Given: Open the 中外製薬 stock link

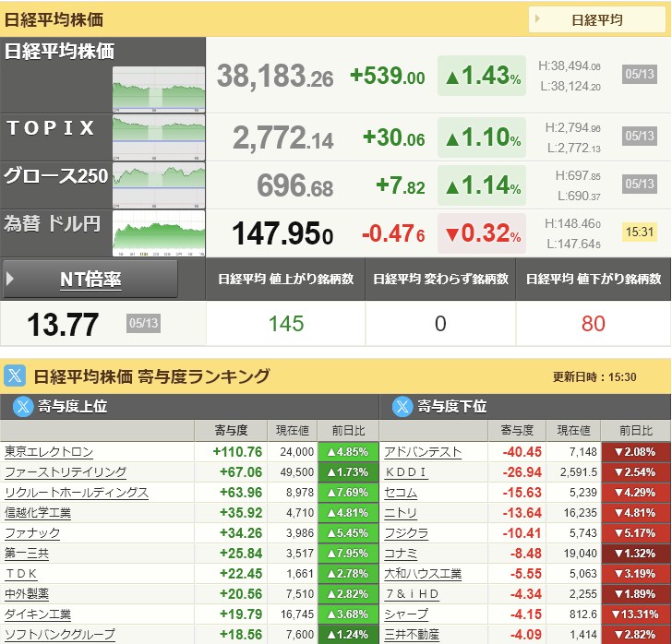Looking at the screenshot, I should click(27, 594).
